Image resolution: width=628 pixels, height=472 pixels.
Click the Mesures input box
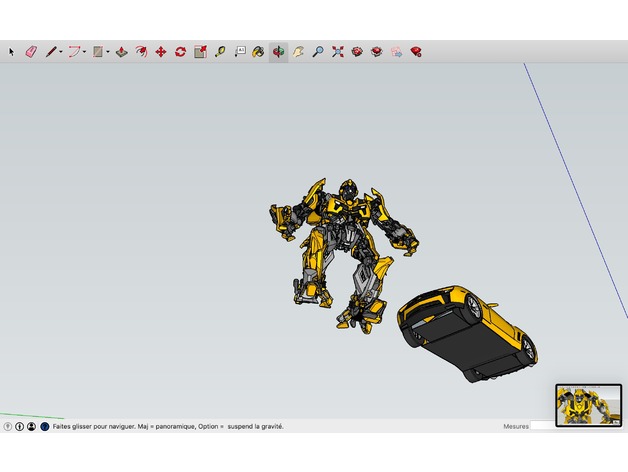click(x=543, y=426)
